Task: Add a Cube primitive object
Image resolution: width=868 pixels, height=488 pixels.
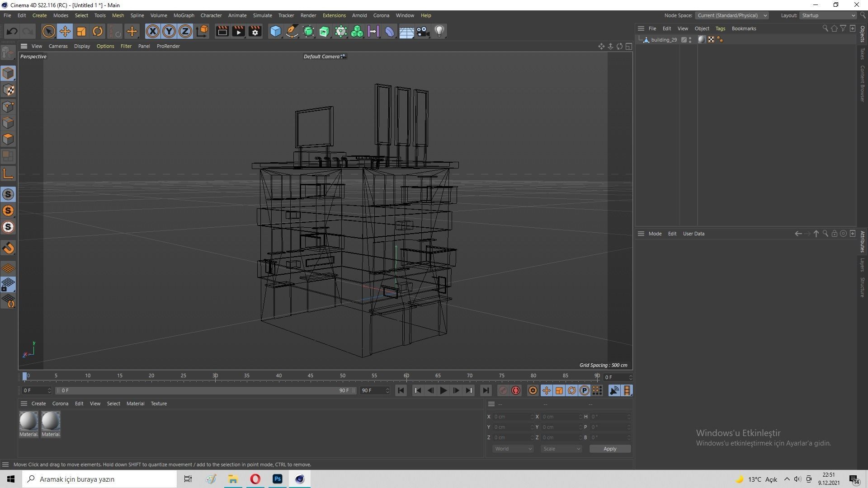Action: [x=275, y=31]
